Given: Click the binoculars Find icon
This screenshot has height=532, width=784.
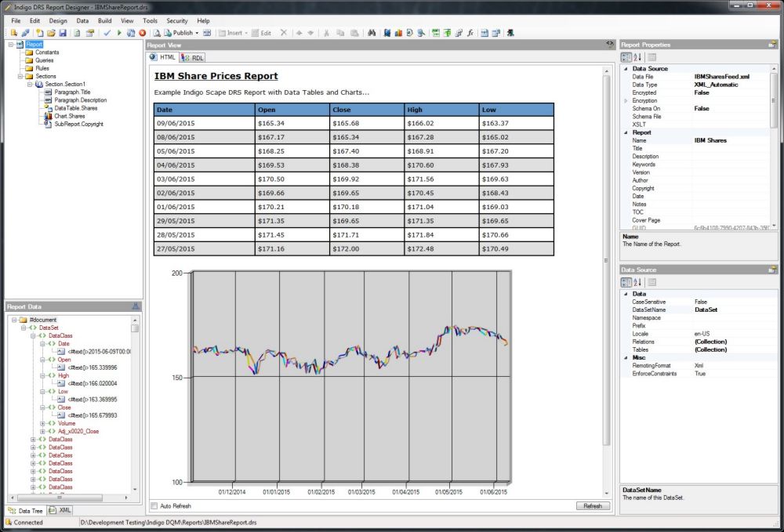Looking at the screenshot, I should point(372,34).
